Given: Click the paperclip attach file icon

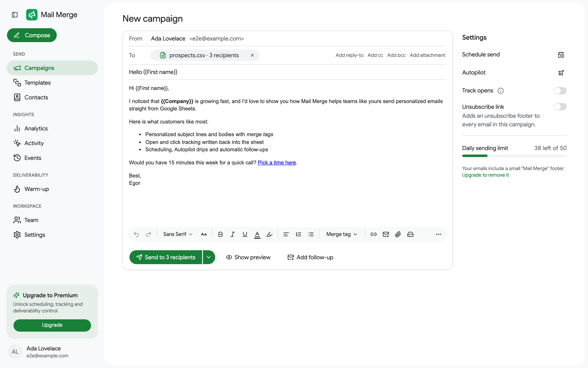Looking at the screenshot, I should click(398, 234).
